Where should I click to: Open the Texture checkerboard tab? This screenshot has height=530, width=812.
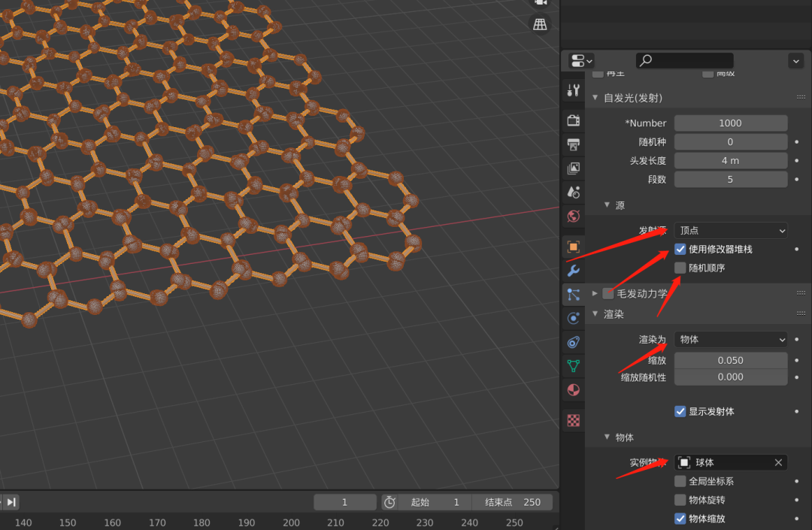click(573, 420)
